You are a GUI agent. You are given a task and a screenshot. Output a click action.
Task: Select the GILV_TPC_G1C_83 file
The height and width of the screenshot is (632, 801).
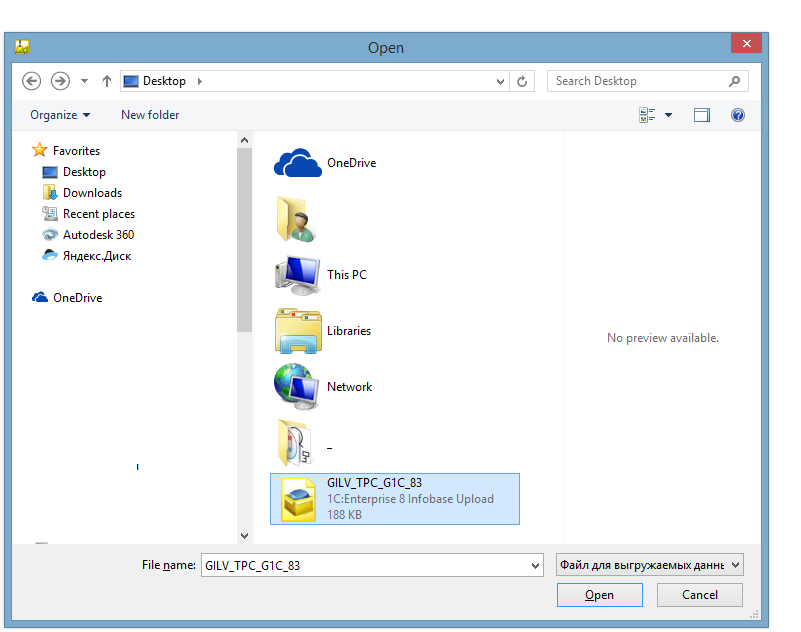pos(395,499)
